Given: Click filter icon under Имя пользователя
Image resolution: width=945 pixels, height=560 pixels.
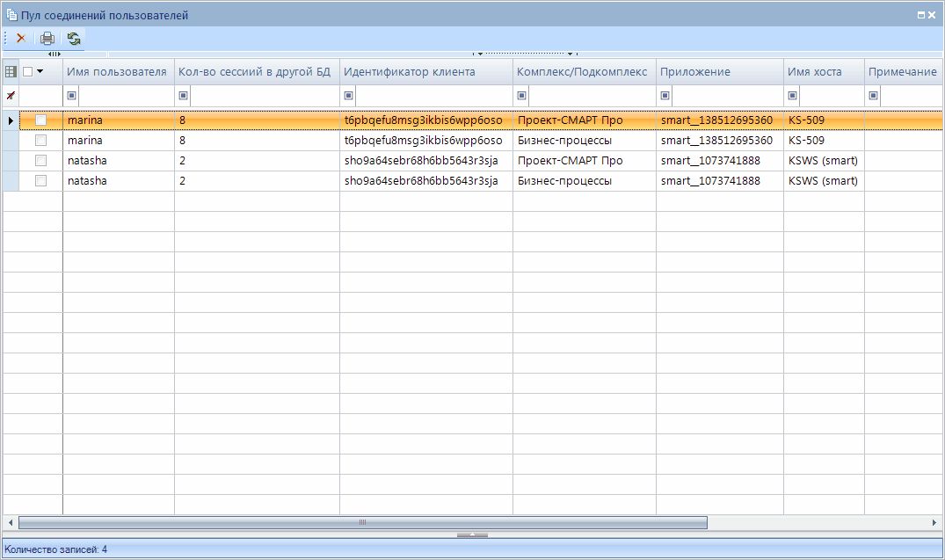Looking at the screenshot, I should click(72, 95).
